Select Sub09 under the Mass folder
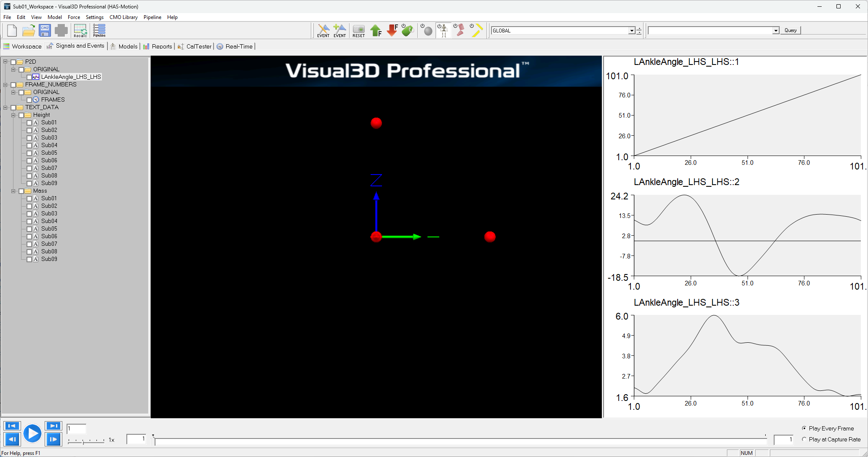The width and height of the screenshot is (868, 457). click(x=49, y=259)
